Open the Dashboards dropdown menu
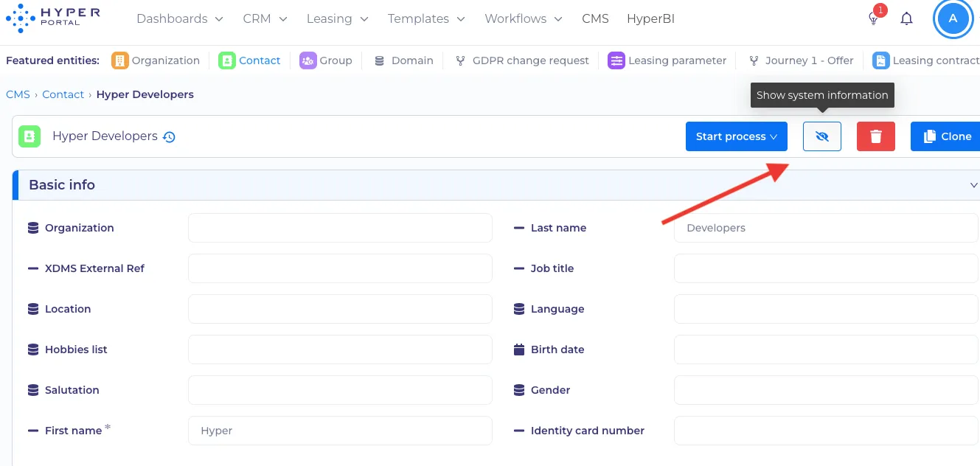Screen dimensions: 980x466 180,18
